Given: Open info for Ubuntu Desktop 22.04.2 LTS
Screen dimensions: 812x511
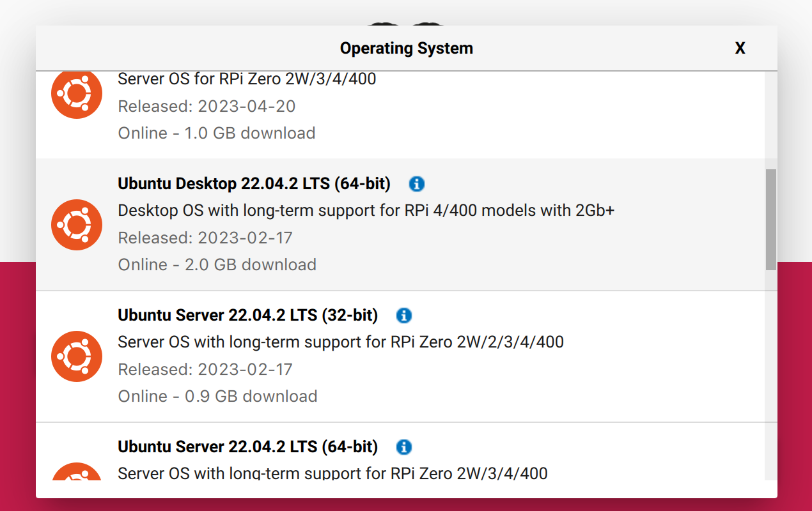Looking at the screenshot, I should click(x=416, y=184).
